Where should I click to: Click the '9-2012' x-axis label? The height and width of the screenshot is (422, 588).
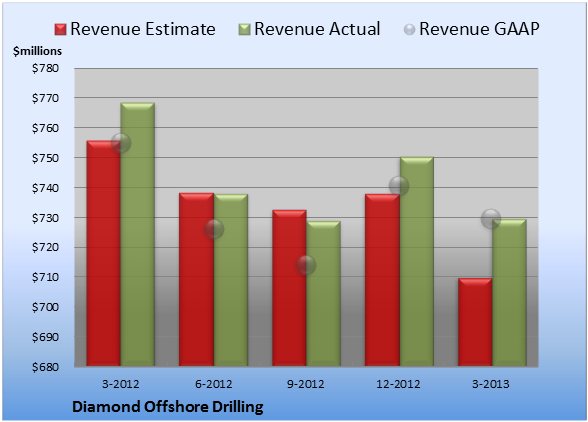coord(306,384)
